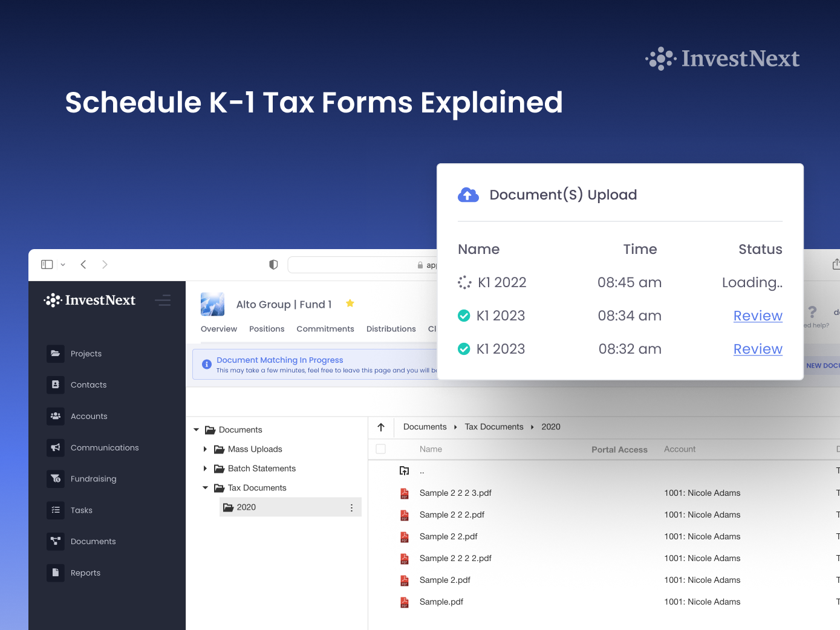The image size is (840, 630).
Task: Click the Alto Group fund thumbnail
Action: [x=212, y=304]
